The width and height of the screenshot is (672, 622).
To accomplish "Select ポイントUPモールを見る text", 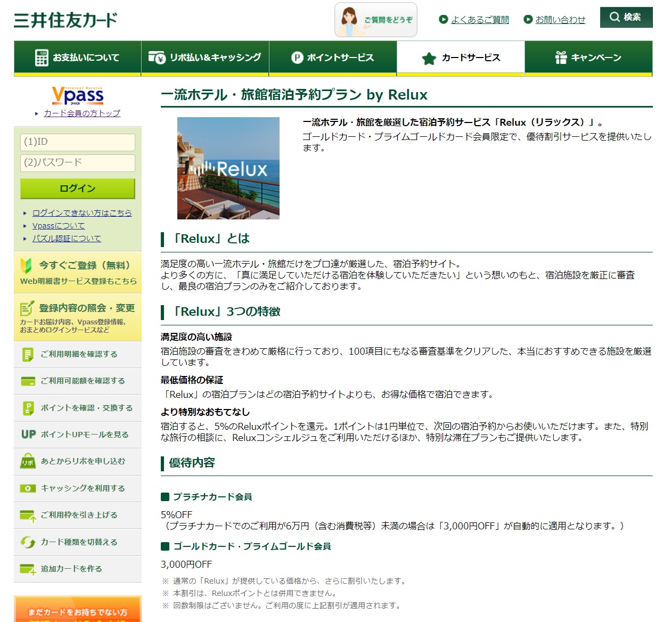I will pos(85,435).
